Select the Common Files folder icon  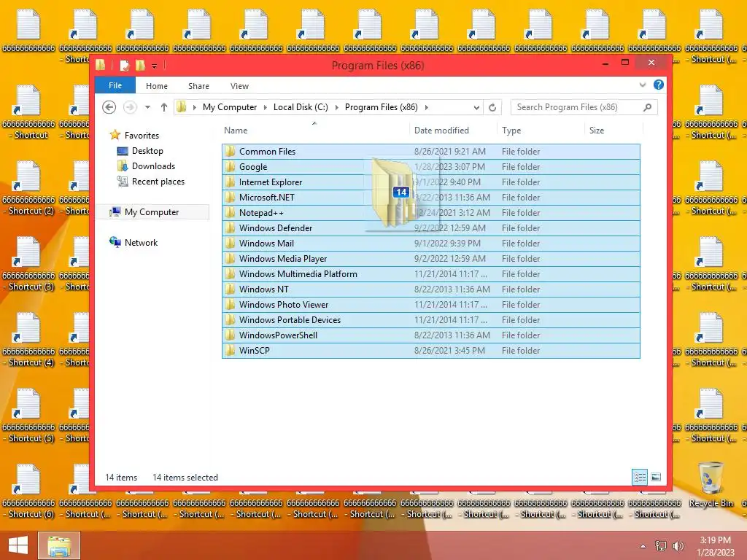point(231,152)
